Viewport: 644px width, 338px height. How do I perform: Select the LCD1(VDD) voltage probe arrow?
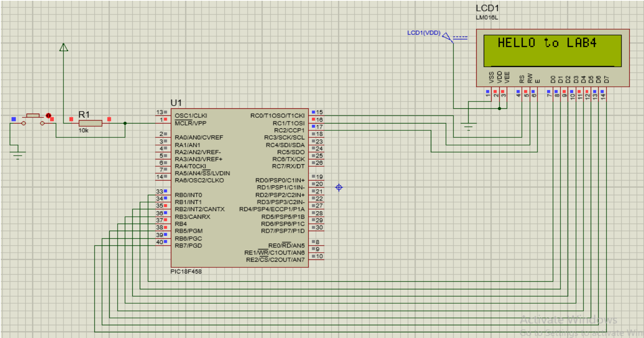[x=447, y=37]
